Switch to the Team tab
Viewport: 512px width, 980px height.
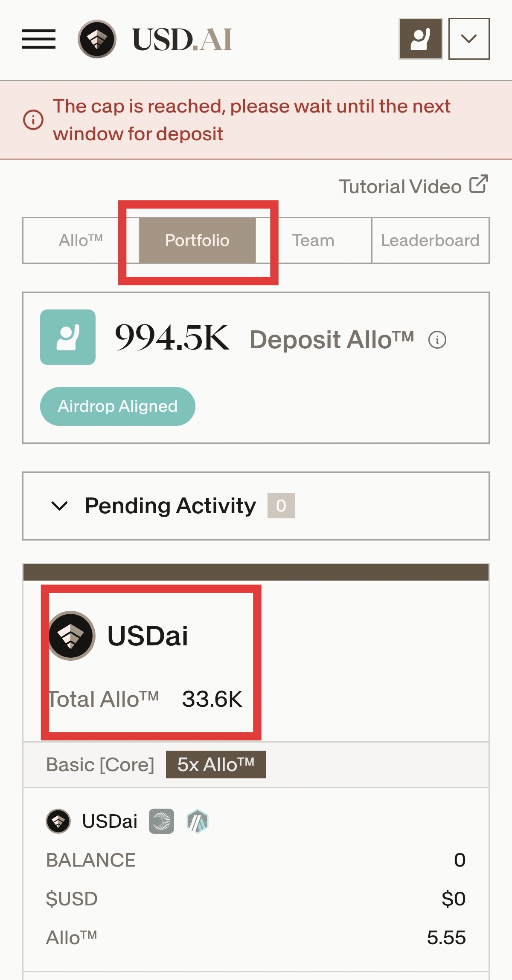click(313, 240)
